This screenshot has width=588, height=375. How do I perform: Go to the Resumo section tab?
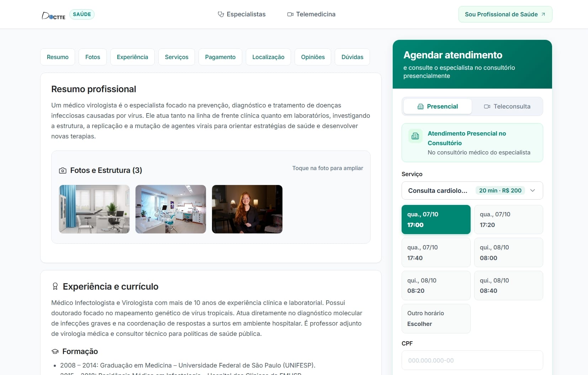click(58, 57)
